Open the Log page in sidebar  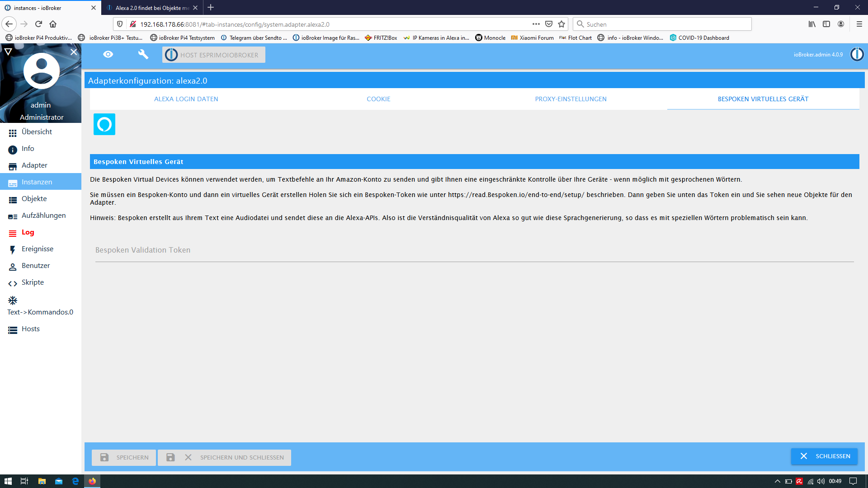(x=28, y=232)
